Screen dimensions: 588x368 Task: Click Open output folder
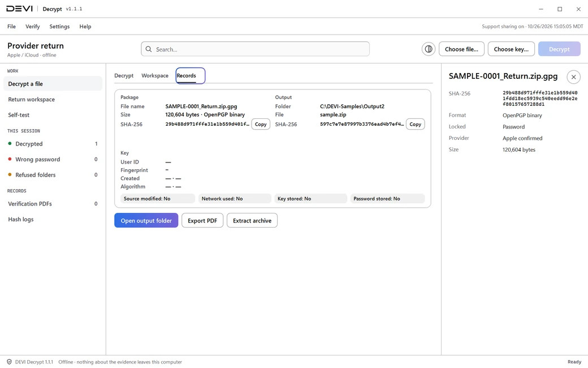tap(146, 220)
